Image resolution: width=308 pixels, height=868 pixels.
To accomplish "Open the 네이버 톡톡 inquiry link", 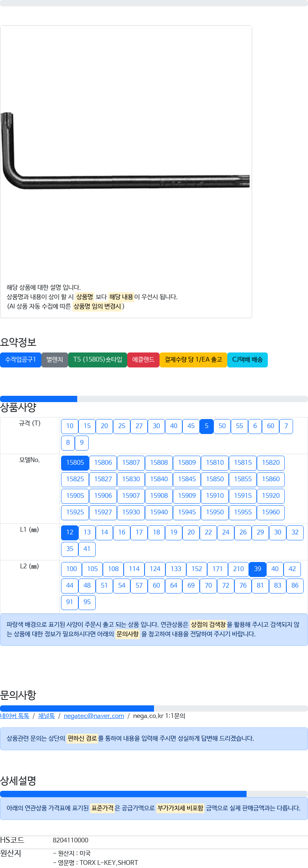I will (x=15, y=716).
